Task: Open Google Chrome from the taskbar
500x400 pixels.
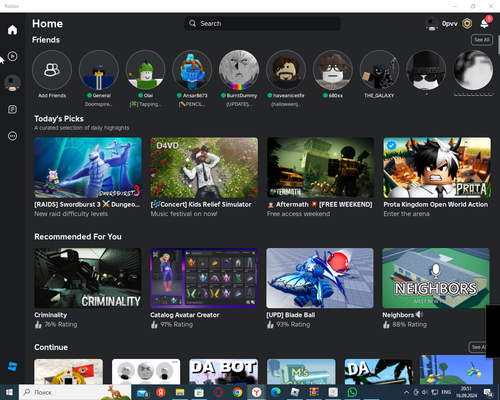Action: click(x=237, y=392)
